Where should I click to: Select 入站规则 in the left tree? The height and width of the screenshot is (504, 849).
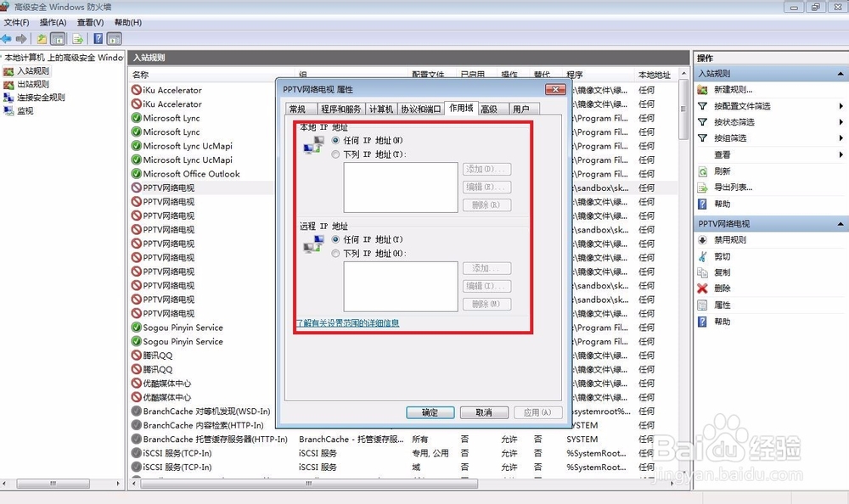click(33, 71)
